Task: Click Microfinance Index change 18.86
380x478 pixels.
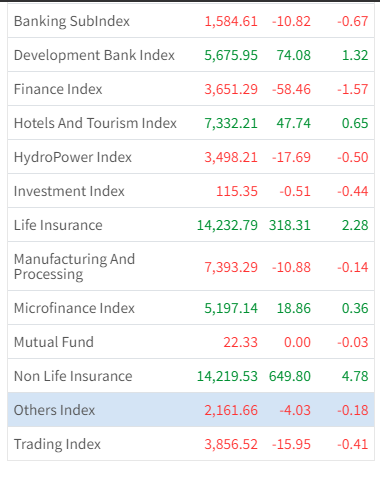Action: point(294,308)
